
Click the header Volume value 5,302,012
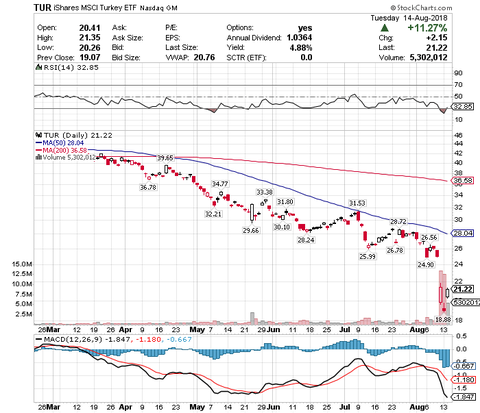click(428, 57)
